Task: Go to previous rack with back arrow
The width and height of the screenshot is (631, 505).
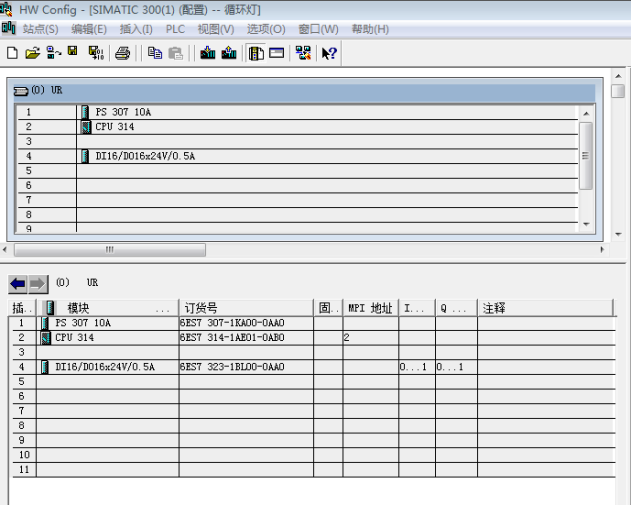Action: pyautogui.click(x=18, y=283)
